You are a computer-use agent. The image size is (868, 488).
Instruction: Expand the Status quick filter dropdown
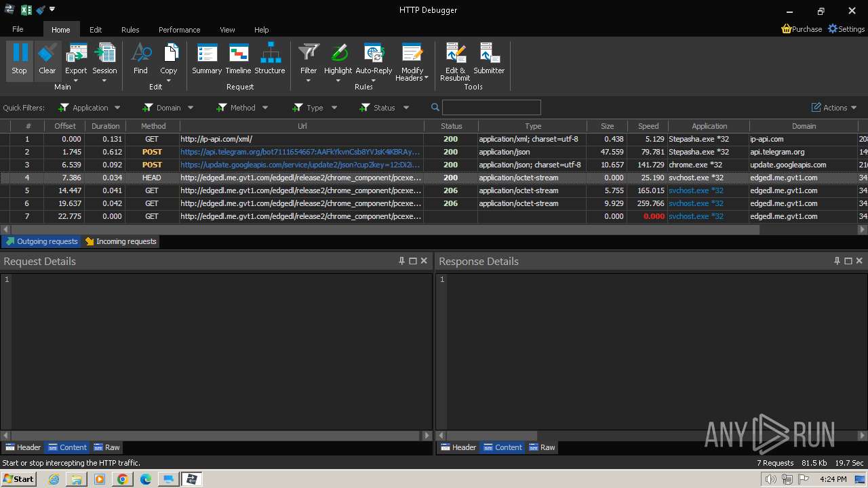[406, 108]
